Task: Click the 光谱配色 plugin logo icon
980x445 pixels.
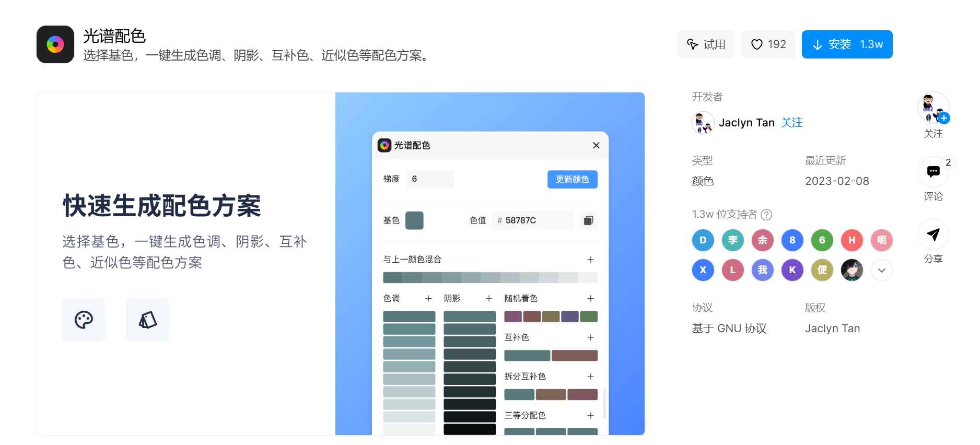Action: 55,44
